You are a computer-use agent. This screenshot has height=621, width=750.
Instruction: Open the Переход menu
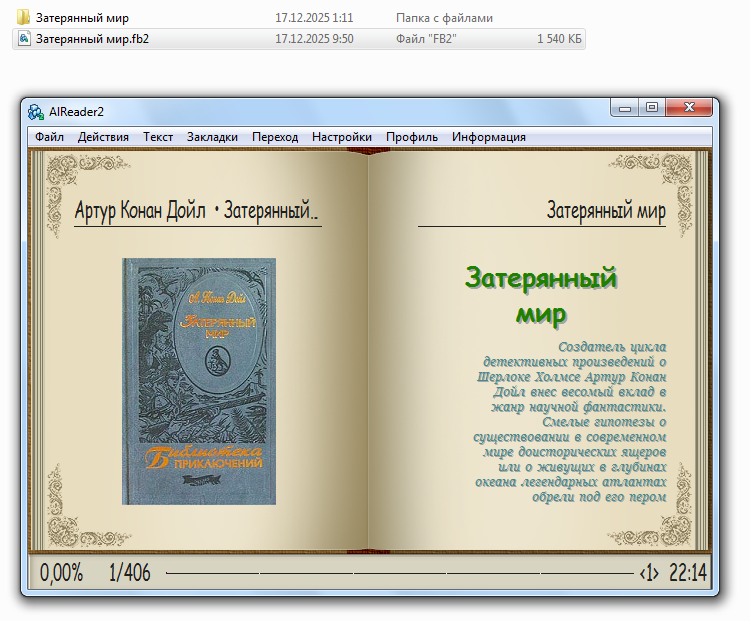coord(275,137)
